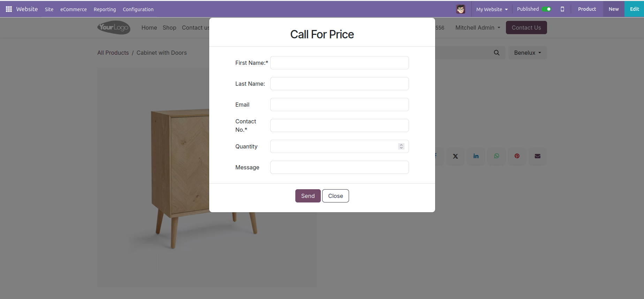Switch to mobile preview icon
The height and width of the screenshot is (299, 644).
(562, 9)
